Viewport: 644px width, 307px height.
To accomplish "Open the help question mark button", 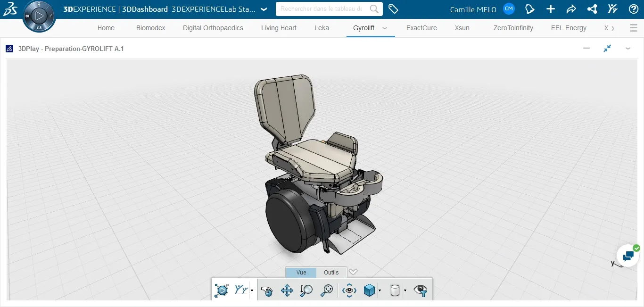I will point(633,9).
